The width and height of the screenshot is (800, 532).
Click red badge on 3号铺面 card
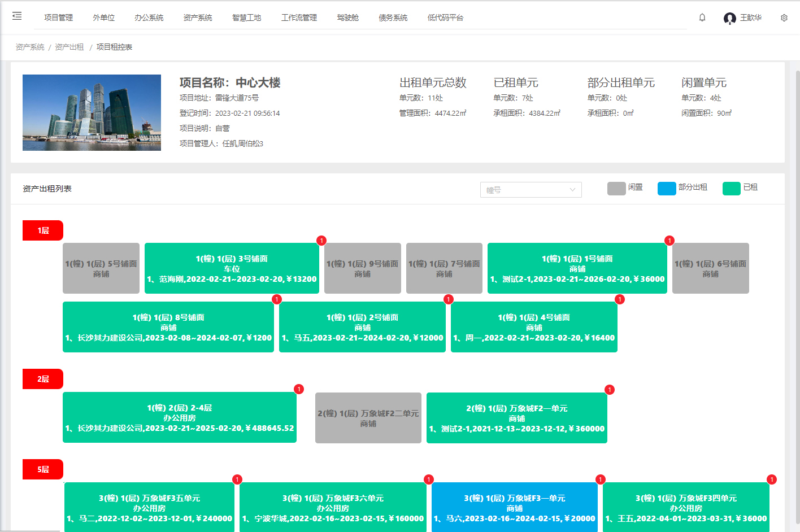pyautogui.click(x=321, y=241)
